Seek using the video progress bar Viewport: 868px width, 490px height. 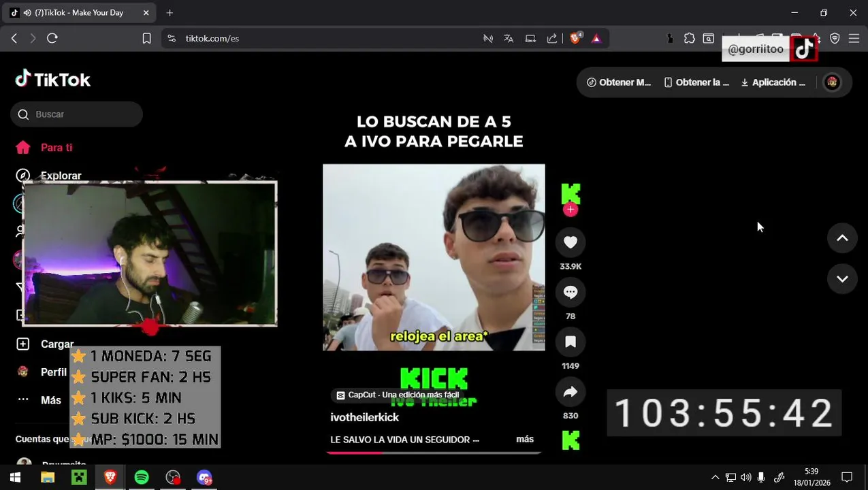(434, 452)
